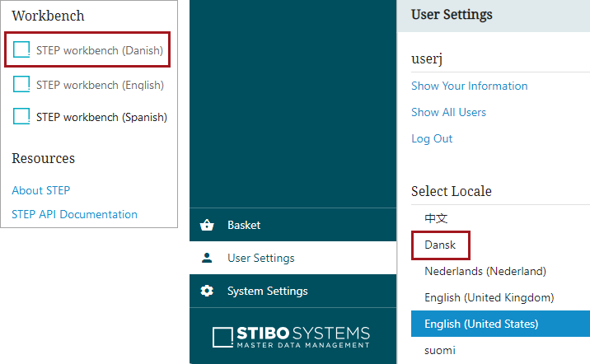
Task: Click the Basket shopping basket icon
Action: coord(207,225)
